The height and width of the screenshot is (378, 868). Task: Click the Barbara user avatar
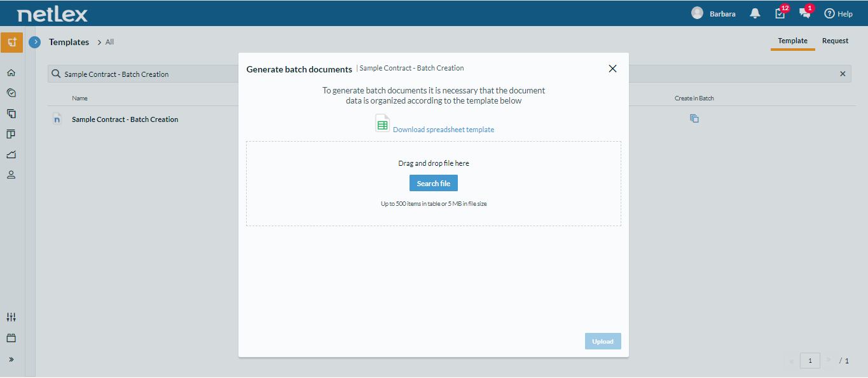698,13
